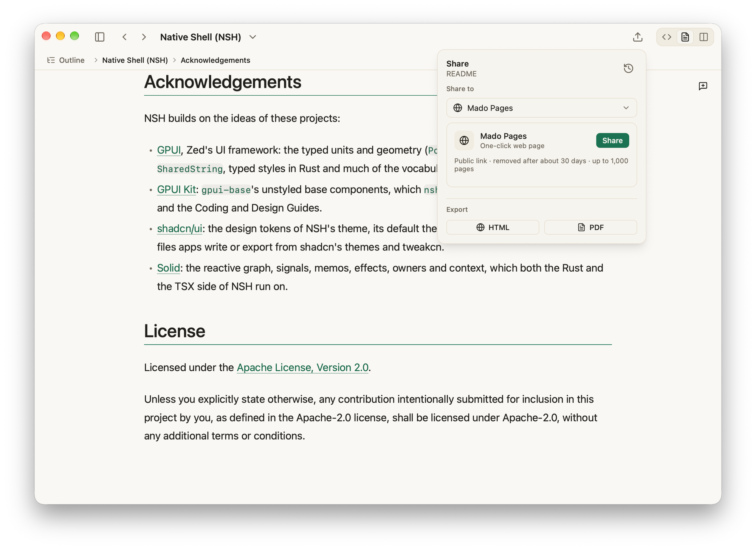Toggle the sidebar panel icon
The image size is (756, 550).
[x=100, y=37]
